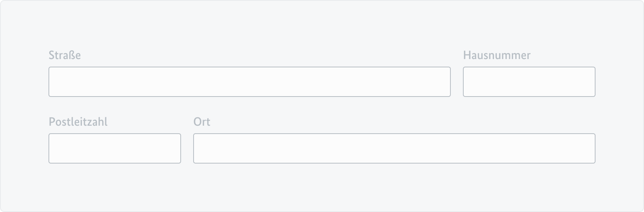
Task: Select the Ort caption text
Action: (202, 122)
